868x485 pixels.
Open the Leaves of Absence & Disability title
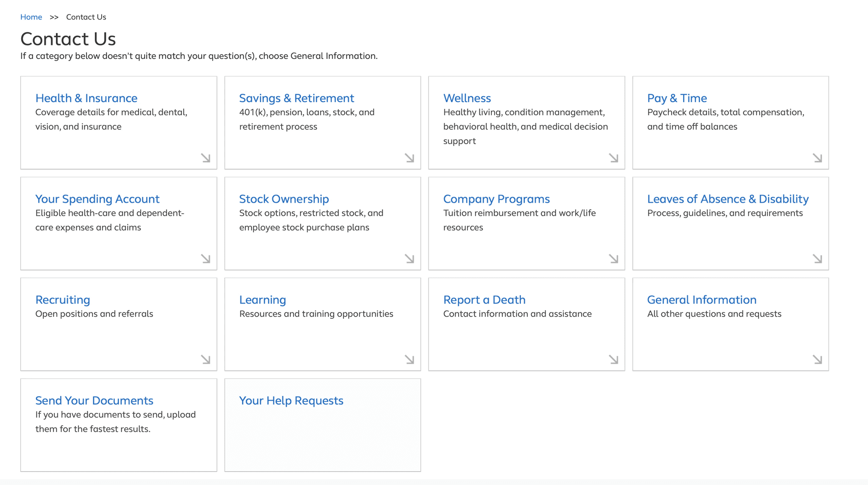click(x=728, y=199)
